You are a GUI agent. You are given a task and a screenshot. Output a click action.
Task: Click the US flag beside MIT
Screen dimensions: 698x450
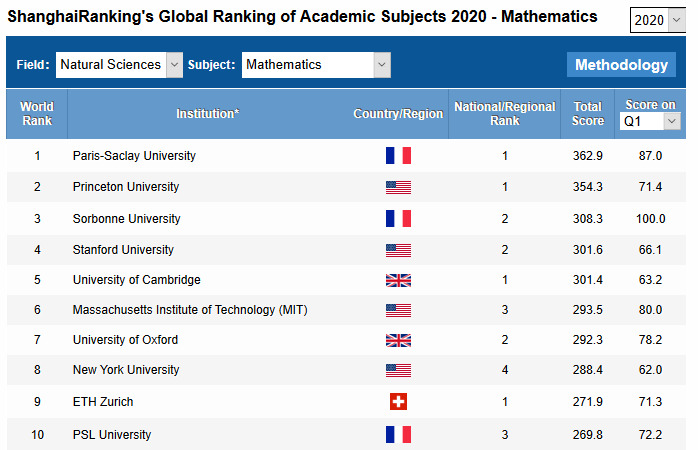click(x=398, y=310)
